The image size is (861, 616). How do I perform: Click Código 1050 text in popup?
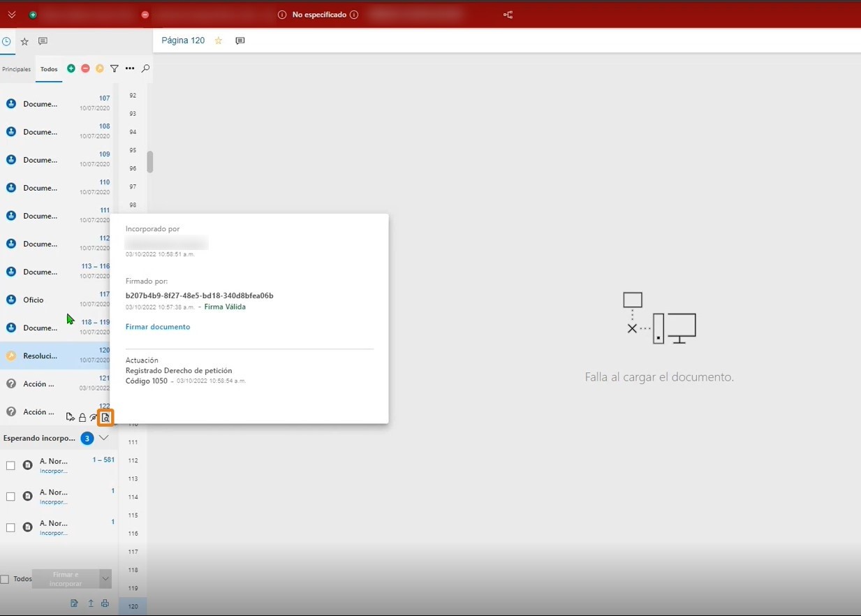(147, 381)
